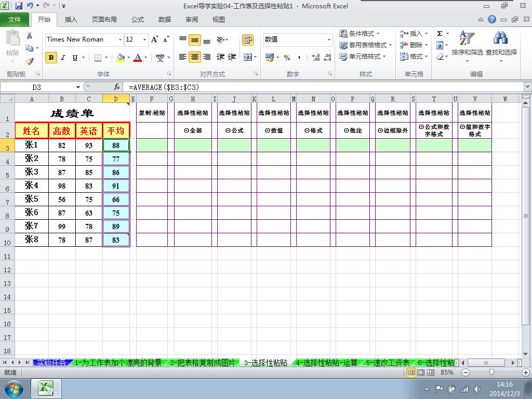This screenshot has width=532, height=399.
Task: Click the large Paste clipboard icon
Action: (x=12, y=38)
